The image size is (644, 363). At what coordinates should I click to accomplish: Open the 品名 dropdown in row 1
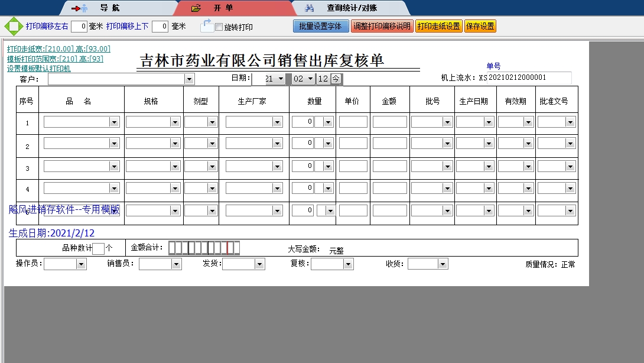click(114, 122)
